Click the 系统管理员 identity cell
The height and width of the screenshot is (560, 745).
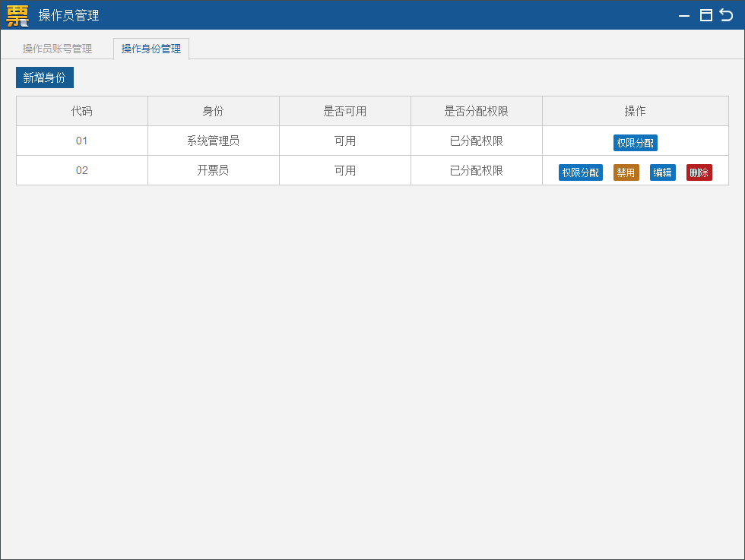[x=214, y=141]
